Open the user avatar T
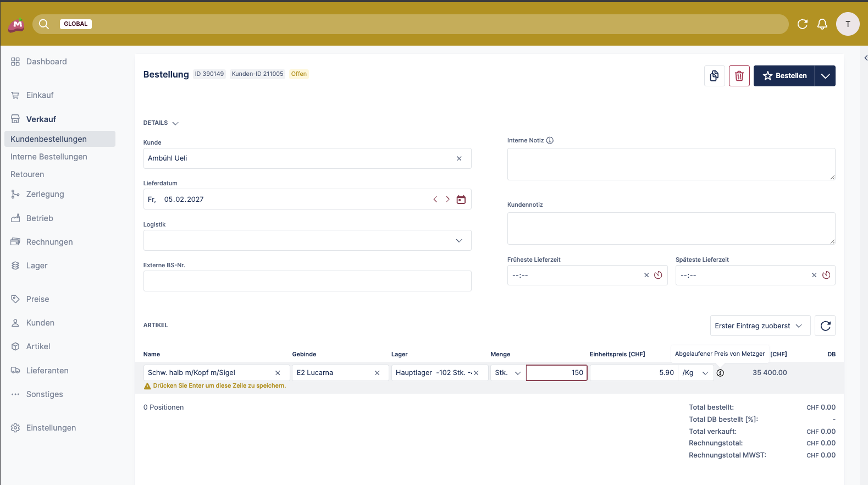 pyautogui.click(x=847, y=24)
